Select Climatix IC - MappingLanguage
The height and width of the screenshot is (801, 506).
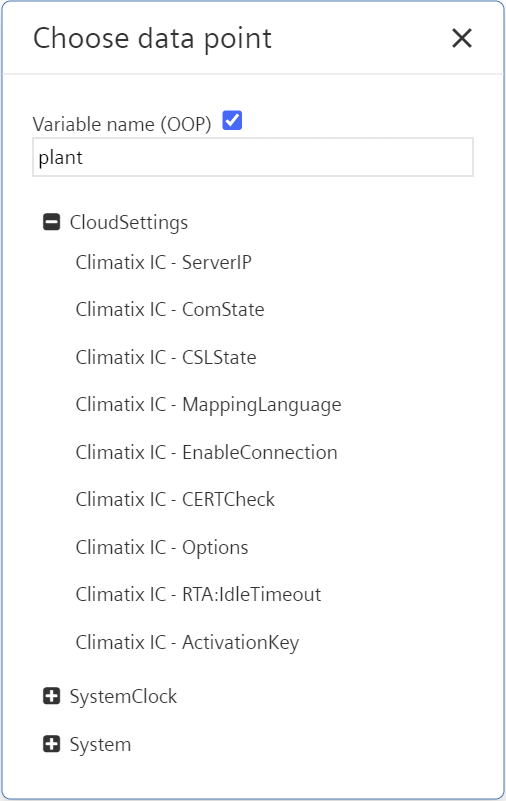(x=208, y=405)
